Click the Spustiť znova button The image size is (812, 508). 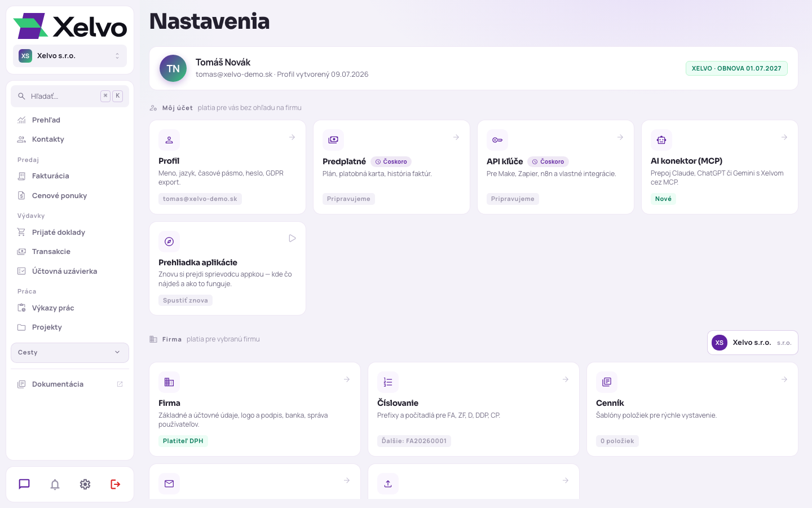click(x=186, y=300)
